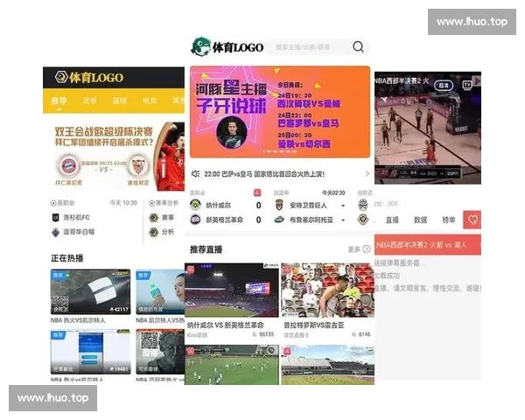
Task: Open the green soccer pitch stream thumbnail
Action: click(231, 365)
